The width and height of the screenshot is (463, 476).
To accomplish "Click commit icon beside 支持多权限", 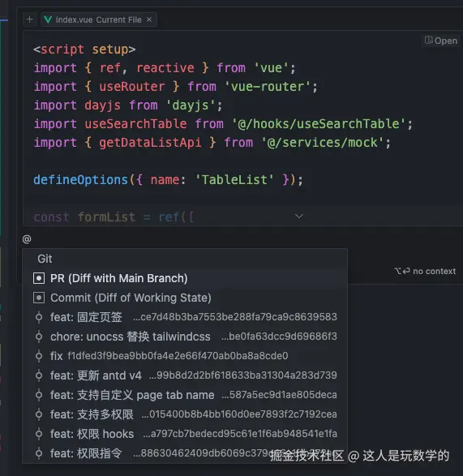I will pos(39,414).
